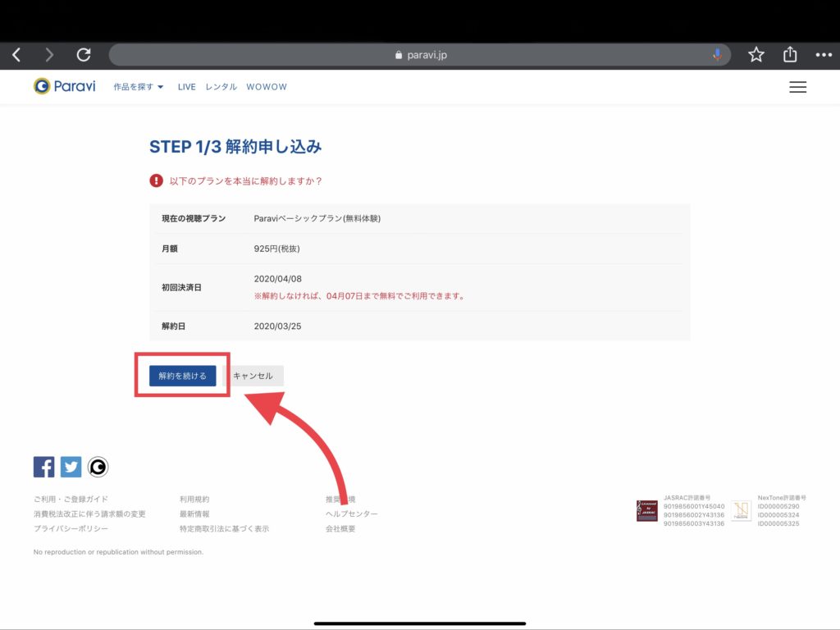
Task: Click the 初回決済日 row label
Action: (x=181, y=288)
